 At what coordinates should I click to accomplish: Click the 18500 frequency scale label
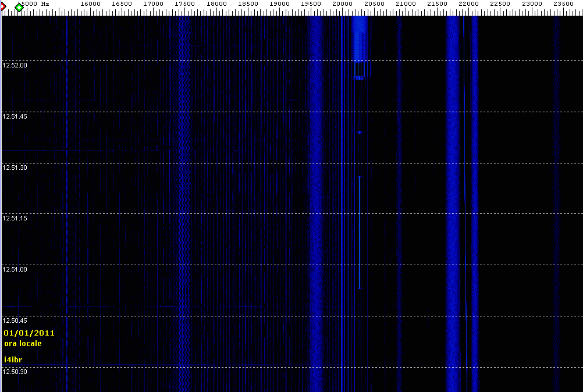click(248, 3)
